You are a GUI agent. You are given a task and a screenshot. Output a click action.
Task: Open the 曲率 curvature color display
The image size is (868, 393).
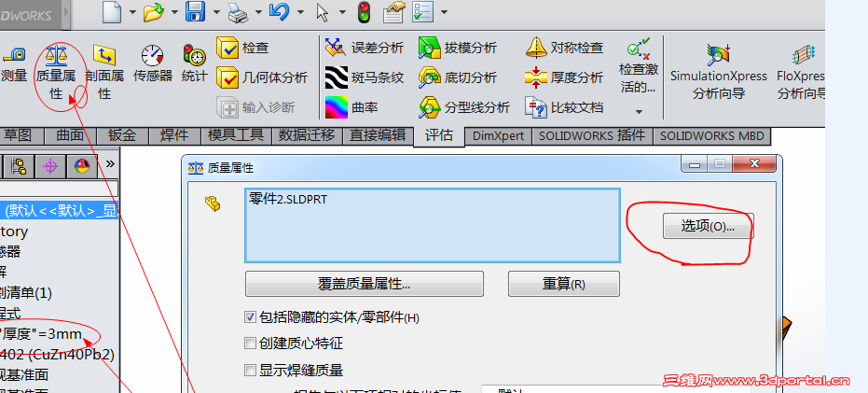(351, 107)
